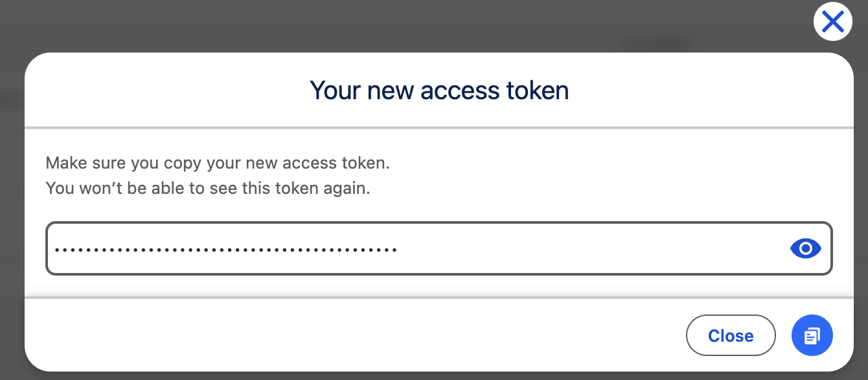
Task: Click the row of dots in token field
Action: [x=225, y=249]
